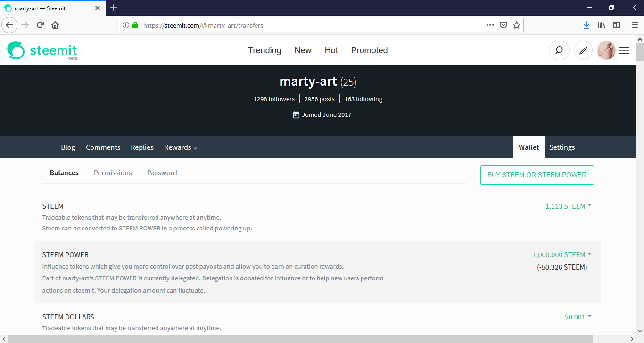Open the Trending feed
The height and width of the screenshot is (343, 644).
pyautogui.click(x=264, y=50)
